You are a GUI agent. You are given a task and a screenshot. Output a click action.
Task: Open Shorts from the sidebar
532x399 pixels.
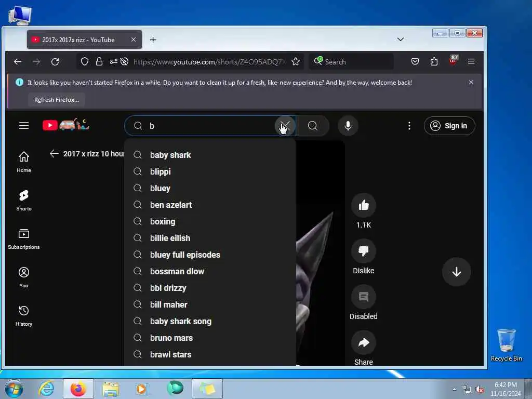click(x=24, y=200)
